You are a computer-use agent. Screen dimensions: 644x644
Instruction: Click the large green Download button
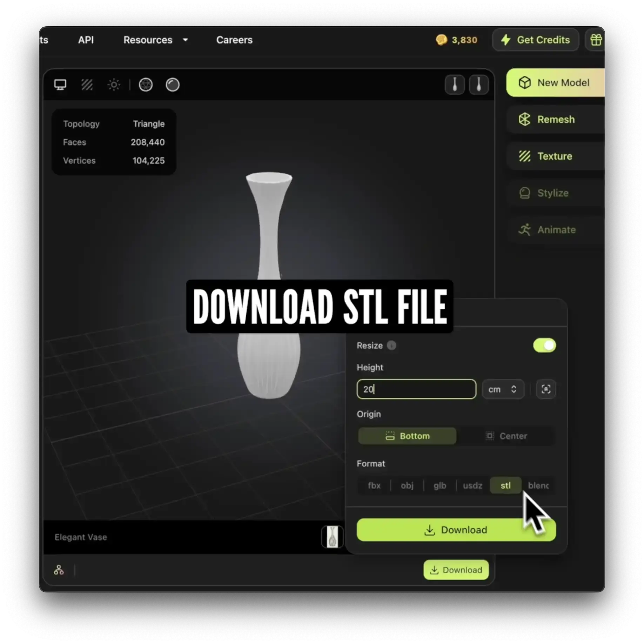pyautogui.click(x=456, y=530)
